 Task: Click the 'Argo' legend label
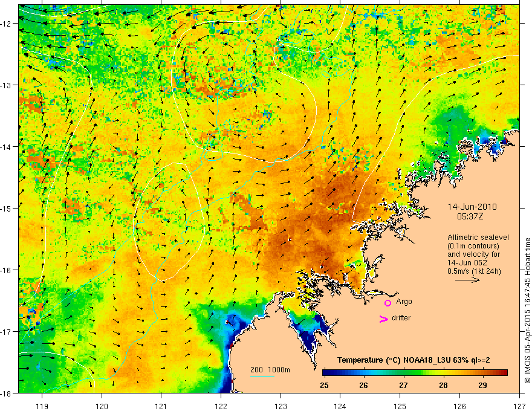404,302
